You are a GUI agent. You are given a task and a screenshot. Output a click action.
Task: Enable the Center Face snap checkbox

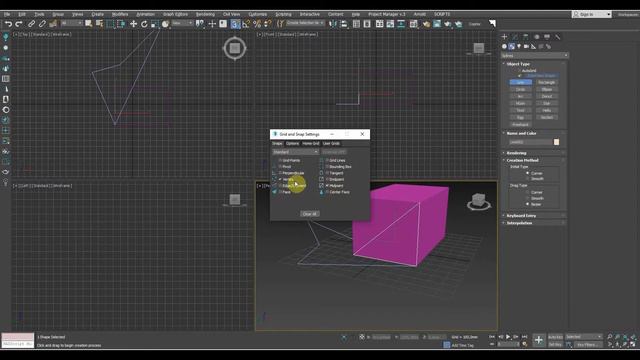coord(327,192)
